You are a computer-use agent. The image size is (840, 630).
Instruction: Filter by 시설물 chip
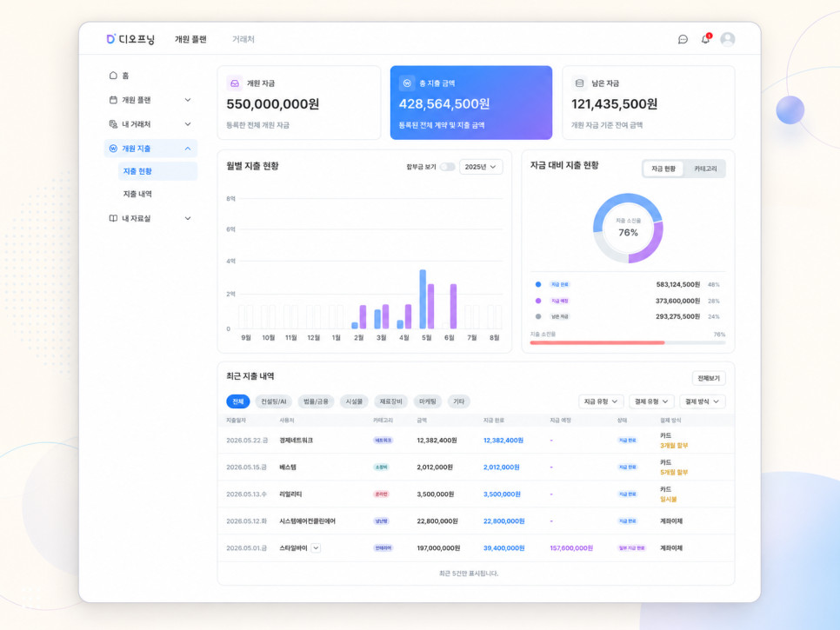(354, 401)
